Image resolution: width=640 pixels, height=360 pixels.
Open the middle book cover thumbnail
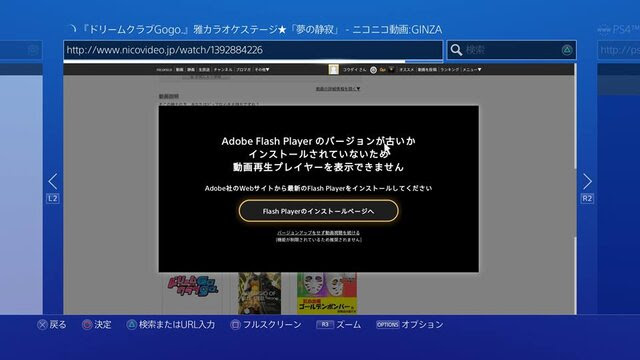tap(260, 293)
